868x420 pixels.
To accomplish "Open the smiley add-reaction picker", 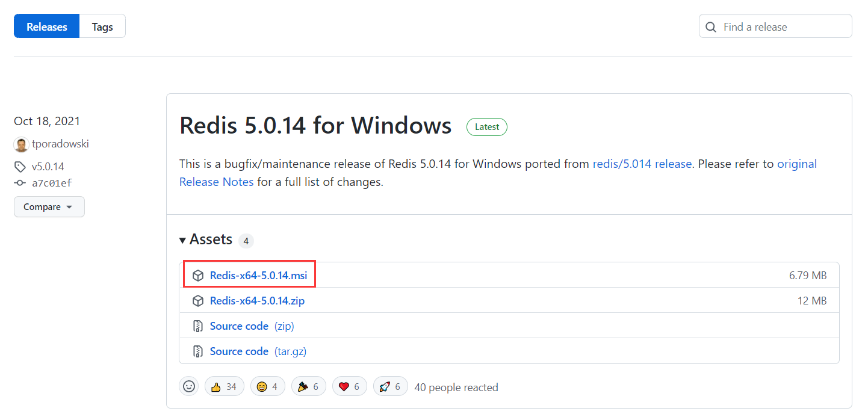I will pyautogui.click(x=189, y=386).
